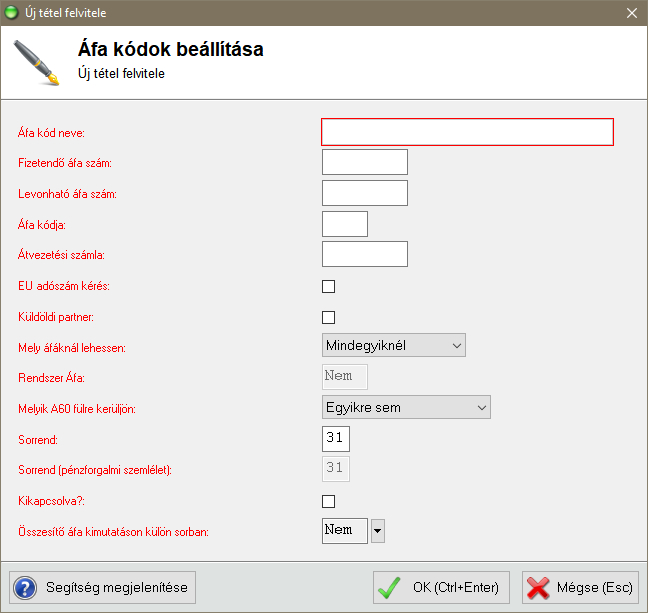Click the Mégse (Esc) button

[x=579, y=588]
